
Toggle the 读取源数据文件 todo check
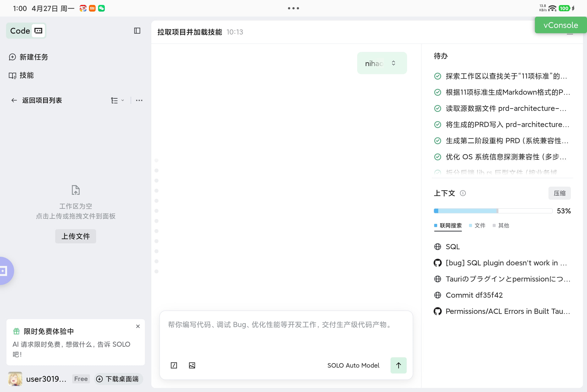tap(437, 109)
